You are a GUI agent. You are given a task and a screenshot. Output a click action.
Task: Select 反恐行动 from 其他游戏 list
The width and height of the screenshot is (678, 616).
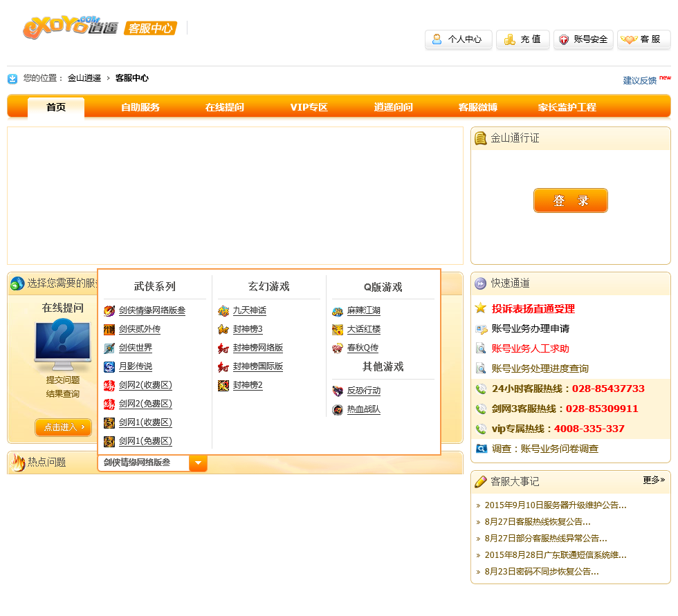(x=364, y=391)
